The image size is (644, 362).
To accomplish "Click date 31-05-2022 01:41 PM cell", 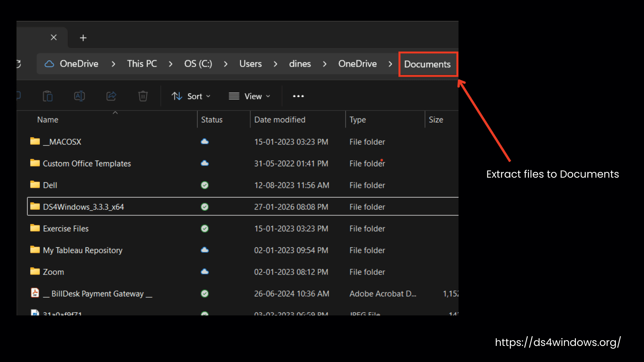I will point(291,164).
